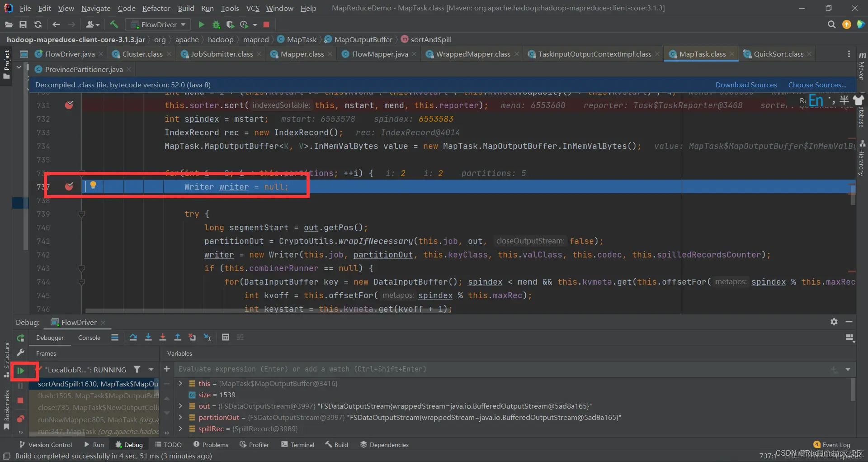This screenshot has width=868, height=462.
Task: Run to cursor position
Action: pyautogui.click(x=208, y=338)
